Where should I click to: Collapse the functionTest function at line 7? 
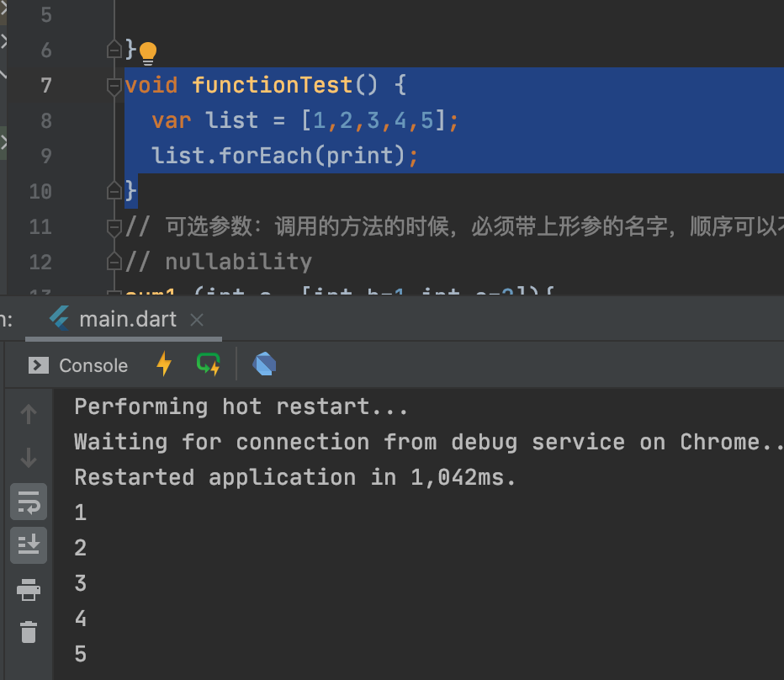pos(114,83)
